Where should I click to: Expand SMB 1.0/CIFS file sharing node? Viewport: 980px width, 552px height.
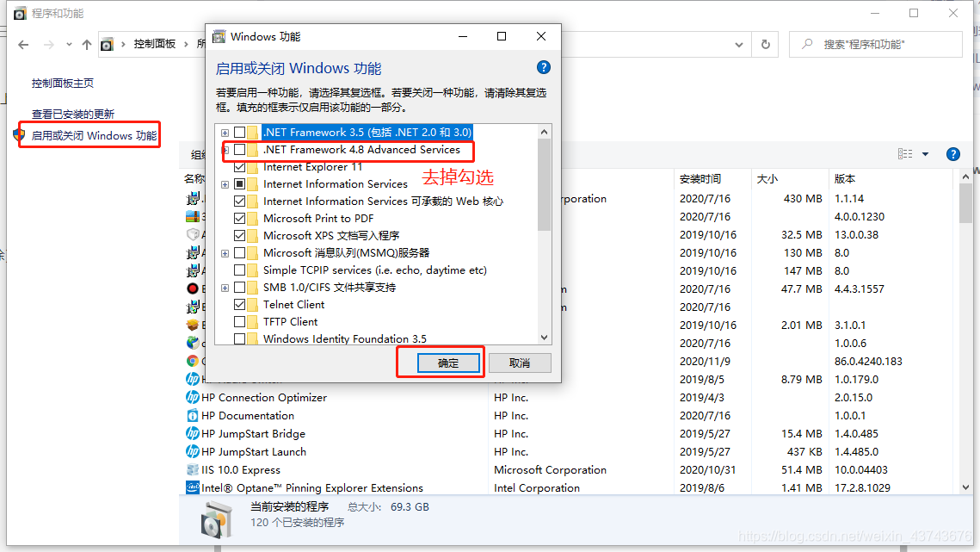point(225,288)
